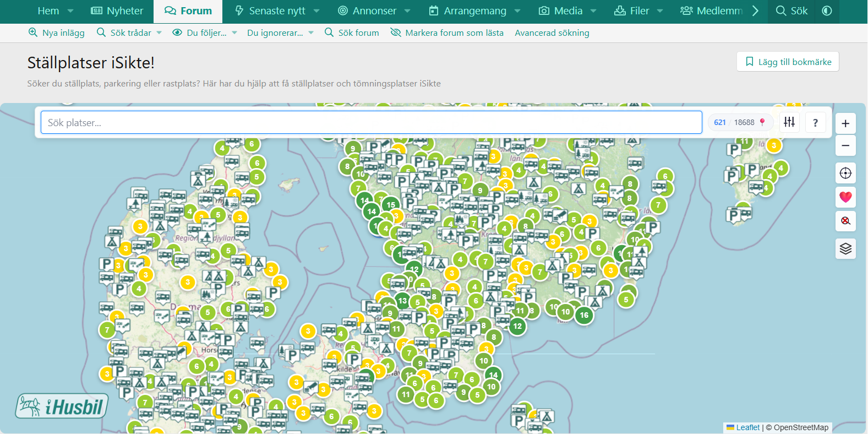
Task: Click Markera forum som lästa
Action: click(x=447, y=33)
